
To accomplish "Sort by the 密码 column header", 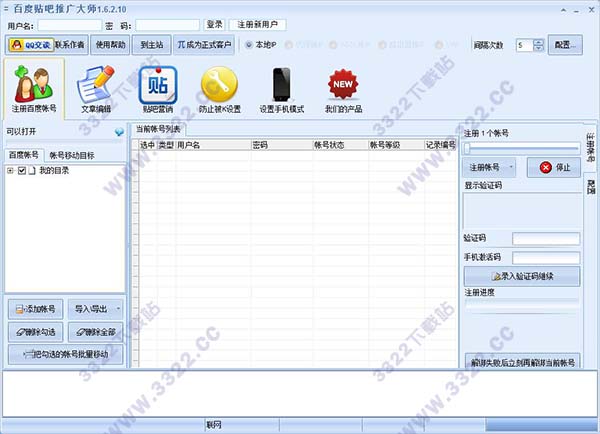I will pyautogui.click(x=282, y=145).
